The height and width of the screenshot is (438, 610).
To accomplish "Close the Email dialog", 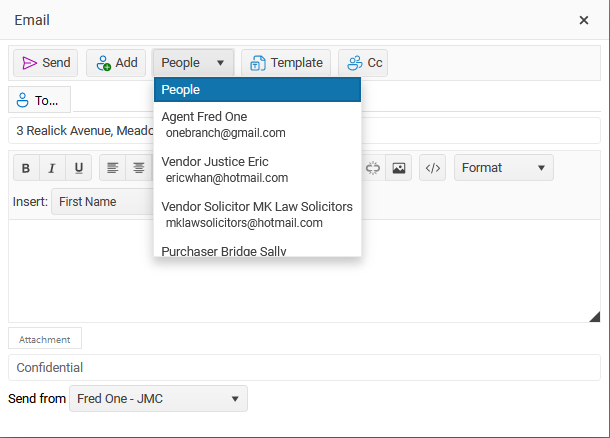I will coord(584,20).
